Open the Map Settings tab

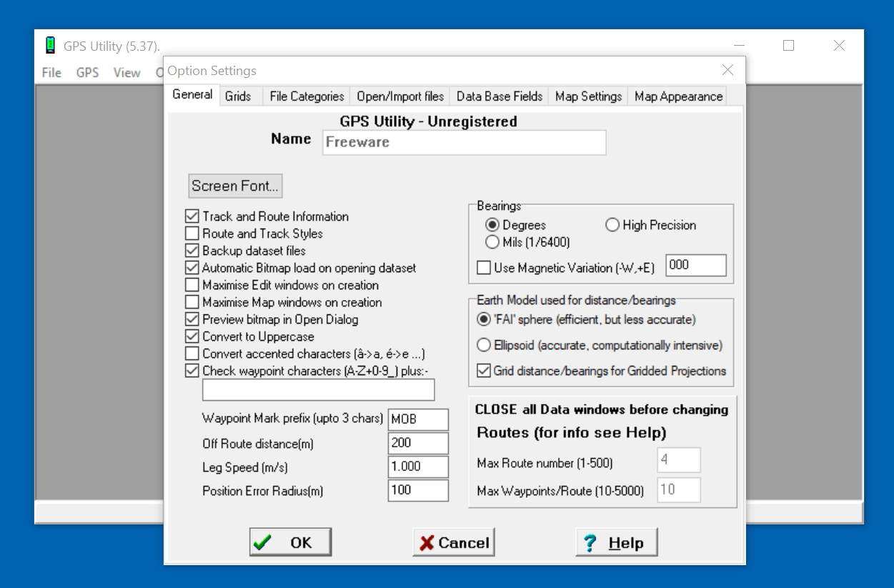coord(588,96)
